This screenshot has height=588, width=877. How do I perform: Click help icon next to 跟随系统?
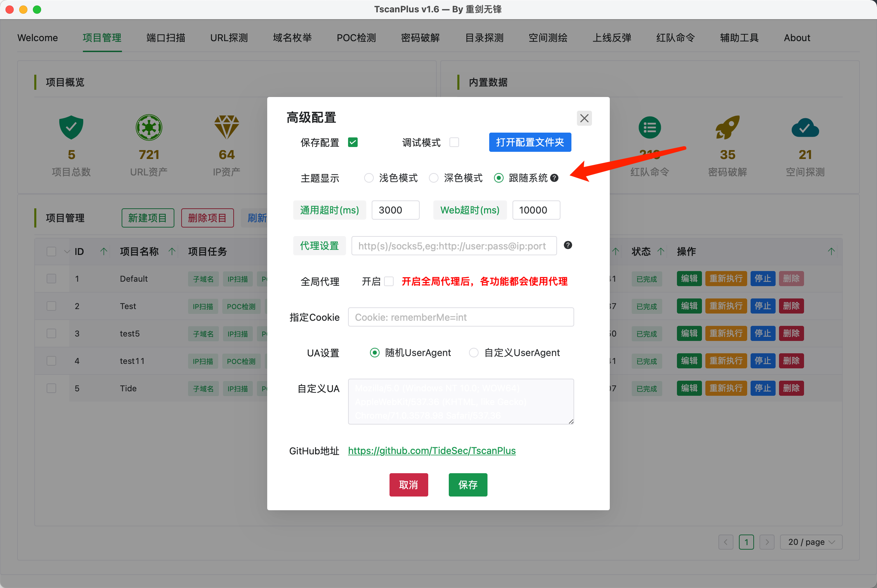point(554,178)
